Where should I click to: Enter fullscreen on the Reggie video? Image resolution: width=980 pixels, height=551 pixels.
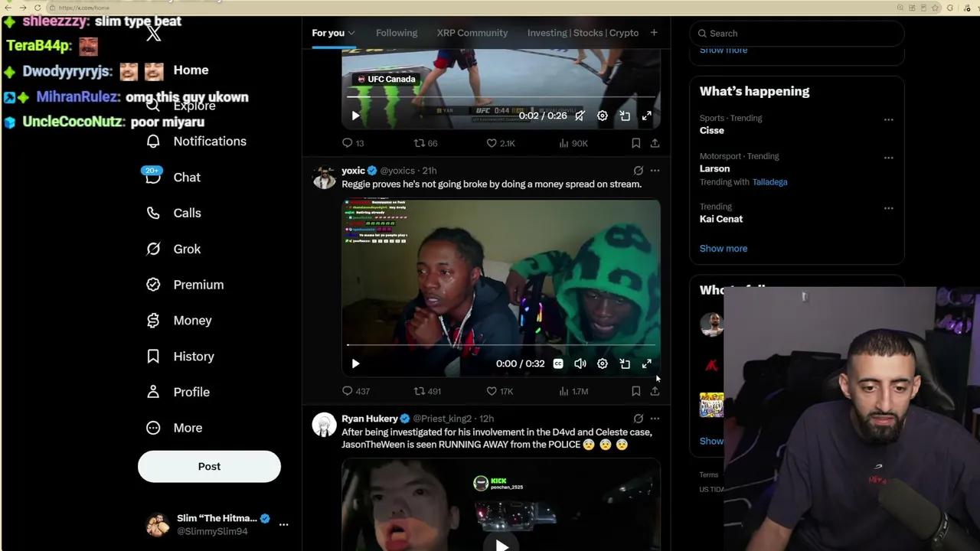coord(647,364)
